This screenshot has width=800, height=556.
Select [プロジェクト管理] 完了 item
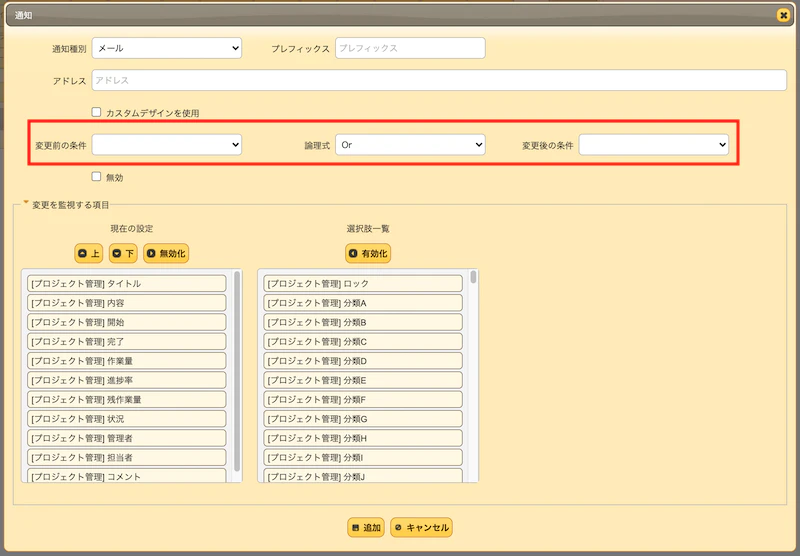[x=127, y=342]
